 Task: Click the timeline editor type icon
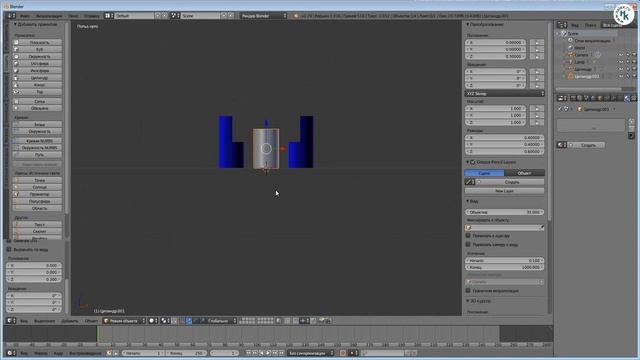[11, 353]
